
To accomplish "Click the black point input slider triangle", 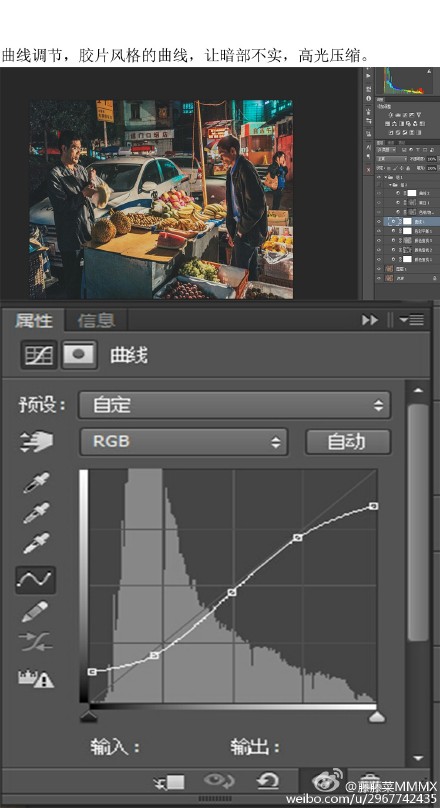I will 89,716.
